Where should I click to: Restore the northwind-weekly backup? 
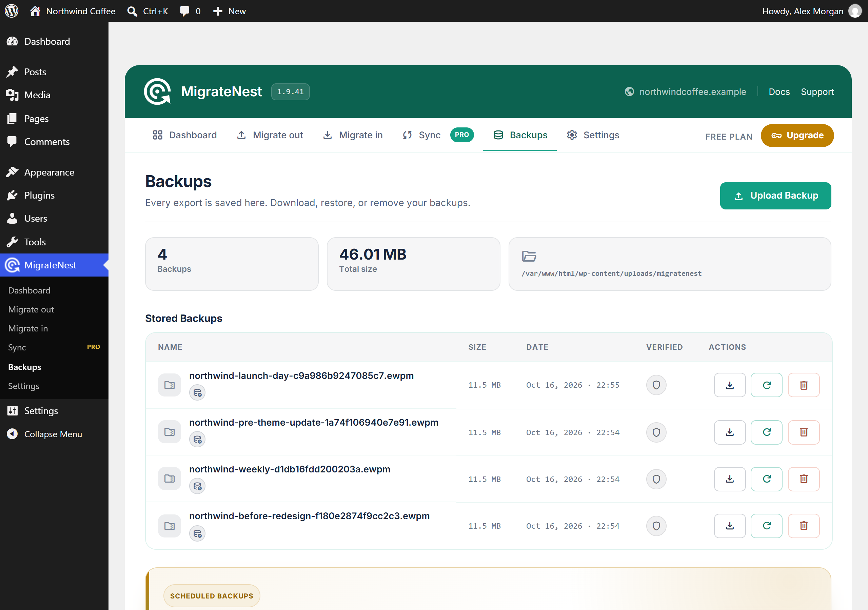pyautogui.click(x=766, y=479)
